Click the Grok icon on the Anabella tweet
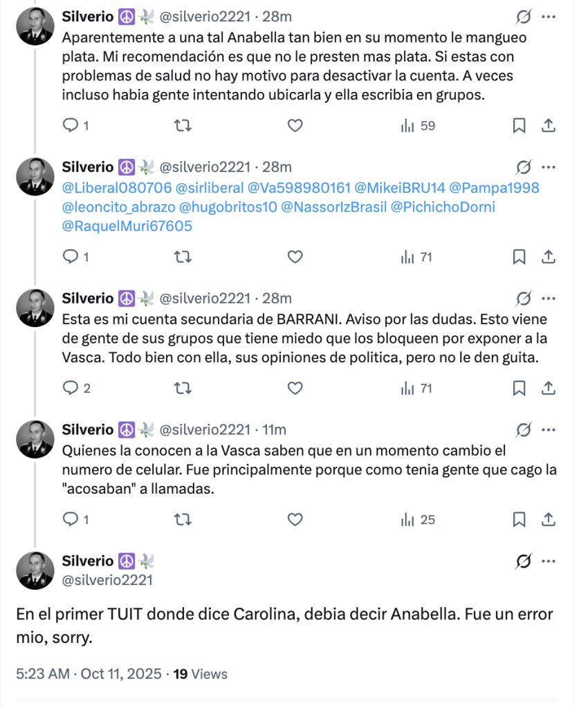Image resolution: width=588 pixels, height=708 pixels. click(x=524, y=16)
